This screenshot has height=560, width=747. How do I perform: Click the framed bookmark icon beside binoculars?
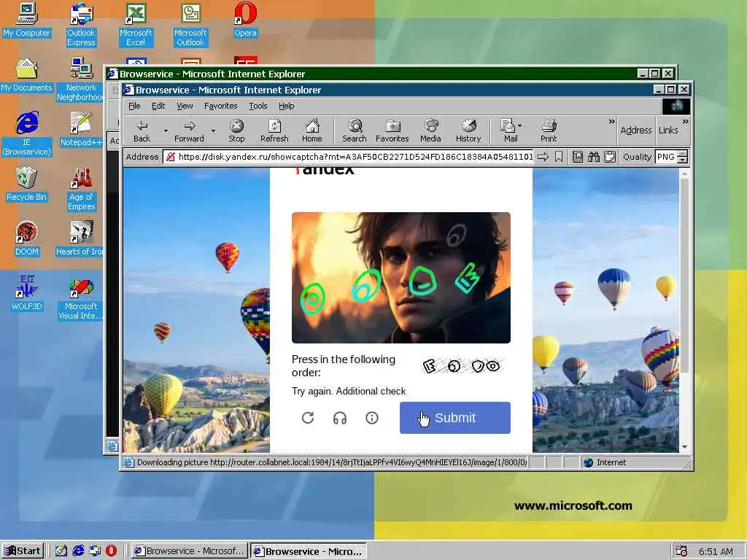[x=578, y=157]
